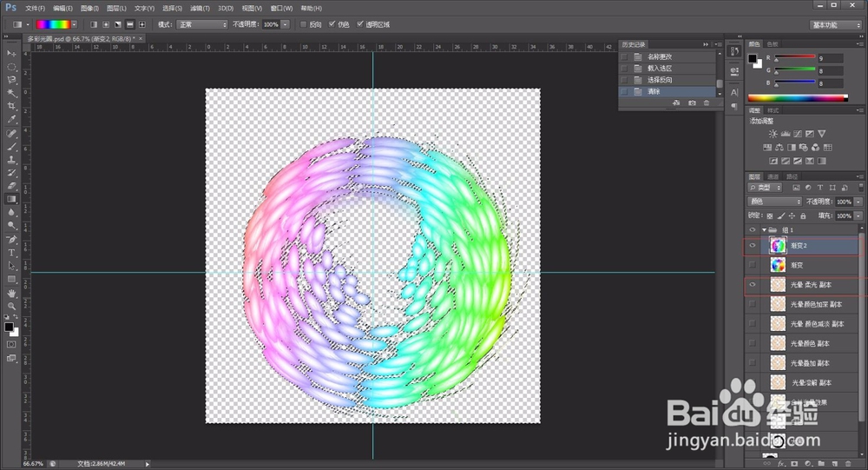Open the 窗口(W) menu
Screen dimensions: 868x470
point(281,9)
